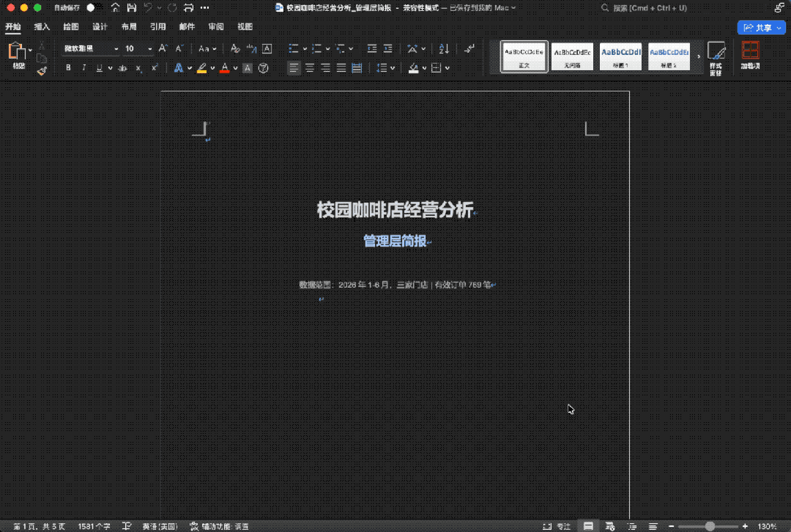Image resolution: width=791 pixels, height=532 pixels.
Task: Toggle align left paragraph button
Action: (x=294, y=68)
